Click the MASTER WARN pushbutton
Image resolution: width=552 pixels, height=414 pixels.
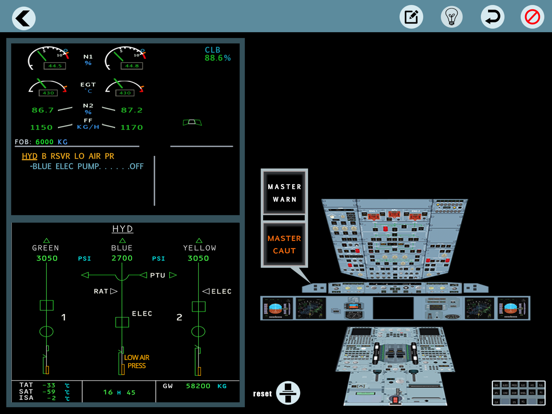click(284, 193)
